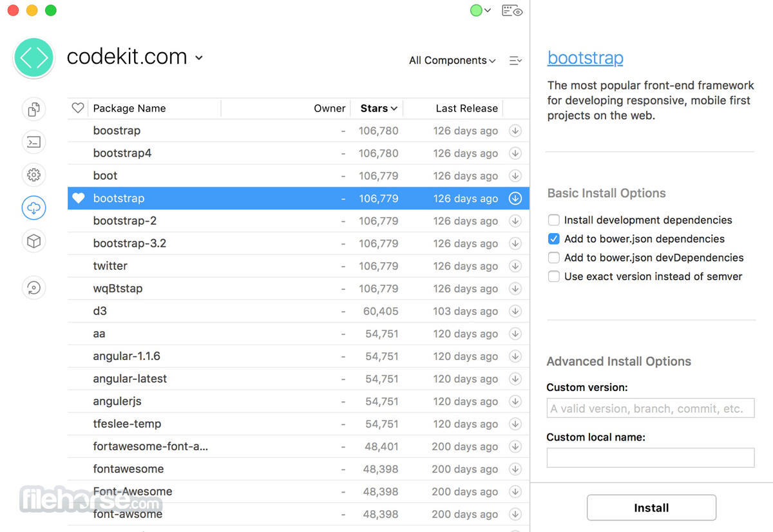Image resolution: width=773 pixels, height=532 pixels.
Task: Click the heart favorites column header
Action: pyautogui.click(x=78, y=108)
